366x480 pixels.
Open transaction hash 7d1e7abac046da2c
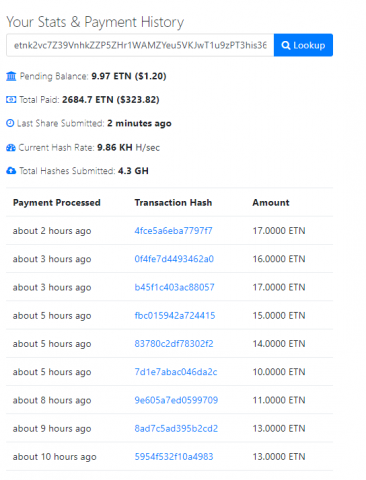click(x=176, y=372)
